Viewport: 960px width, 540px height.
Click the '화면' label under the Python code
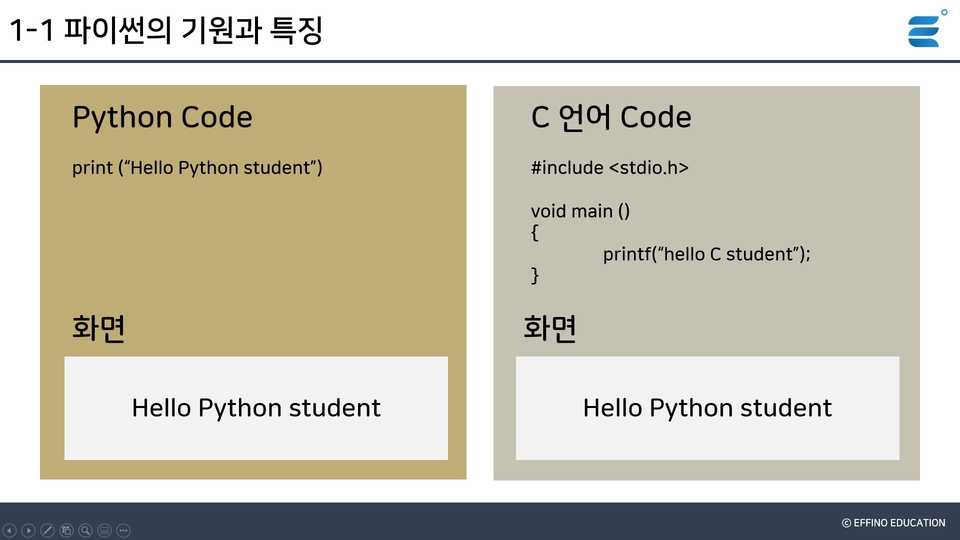99,328
